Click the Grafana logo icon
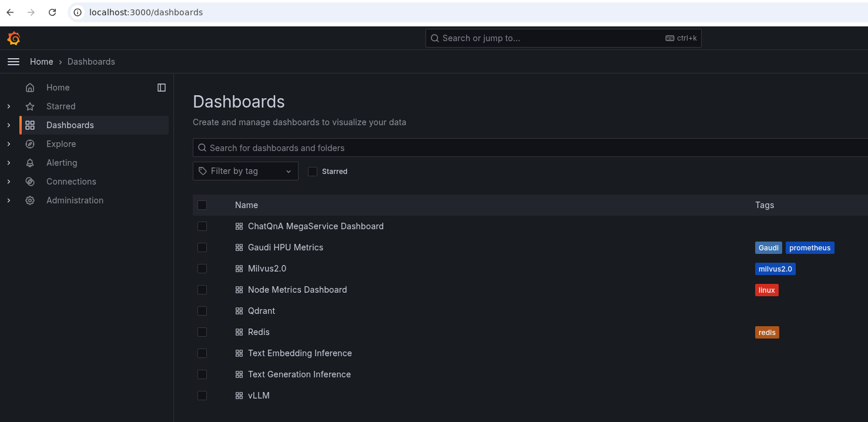 pyautogui.click(x=14, y=38)
